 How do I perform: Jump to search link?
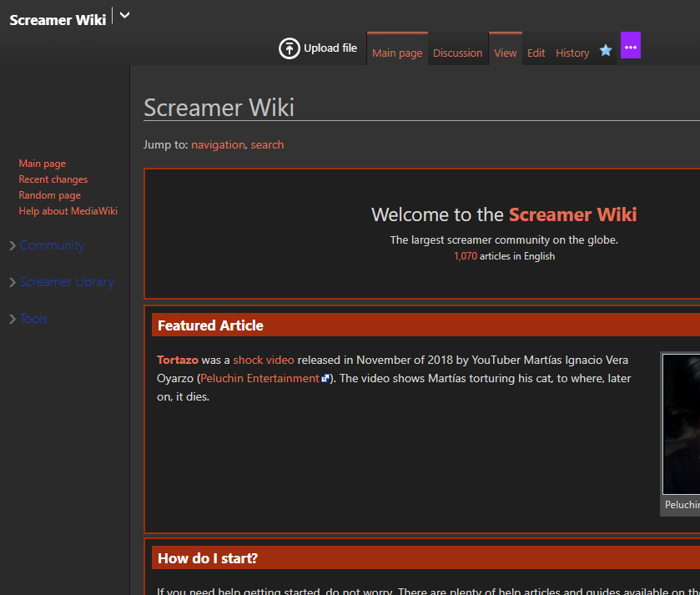pyautogui.click(x=267, y=144)
